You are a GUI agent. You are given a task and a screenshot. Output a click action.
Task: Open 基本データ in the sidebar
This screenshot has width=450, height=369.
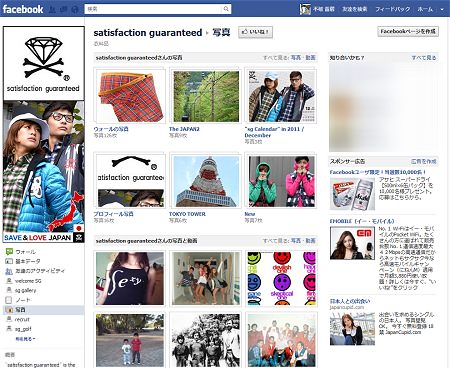coord(28,261)
